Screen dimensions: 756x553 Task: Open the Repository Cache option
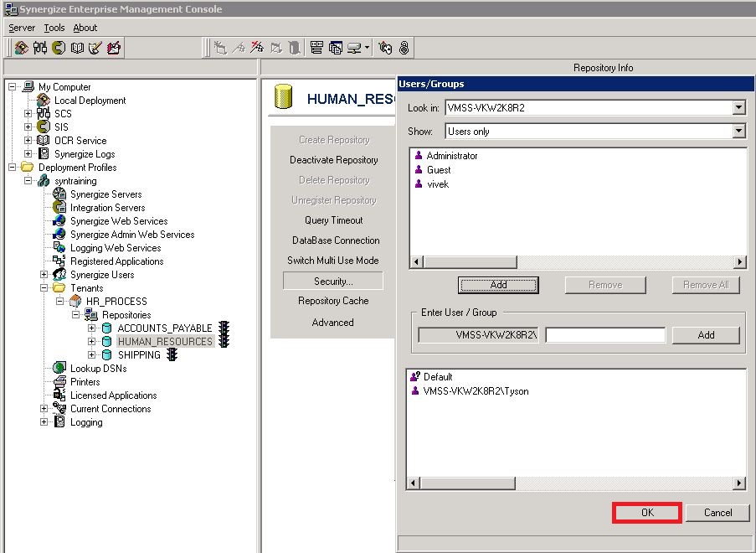tap(333, 301)
